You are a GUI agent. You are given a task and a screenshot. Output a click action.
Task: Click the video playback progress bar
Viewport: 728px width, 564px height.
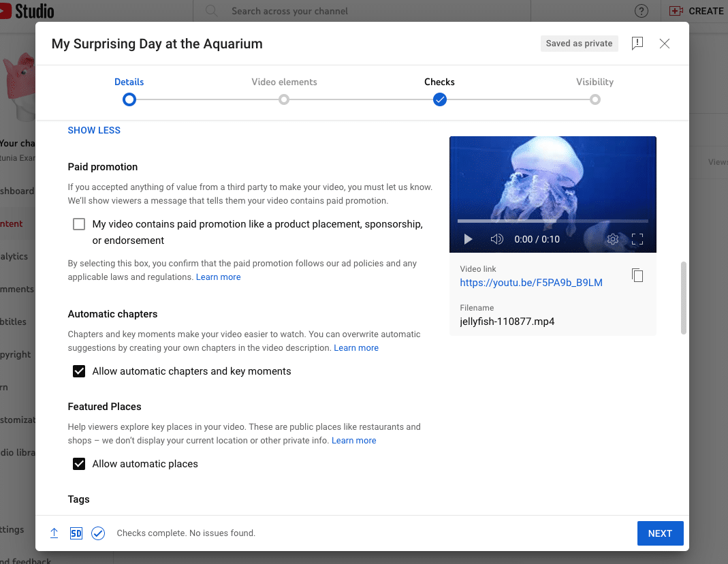coord(553,221)
